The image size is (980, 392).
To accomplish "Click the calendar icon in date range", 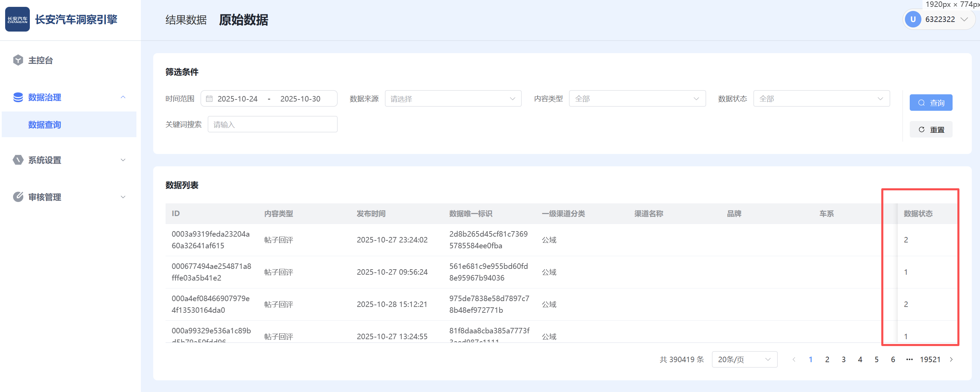I will [x=209, y=99].
